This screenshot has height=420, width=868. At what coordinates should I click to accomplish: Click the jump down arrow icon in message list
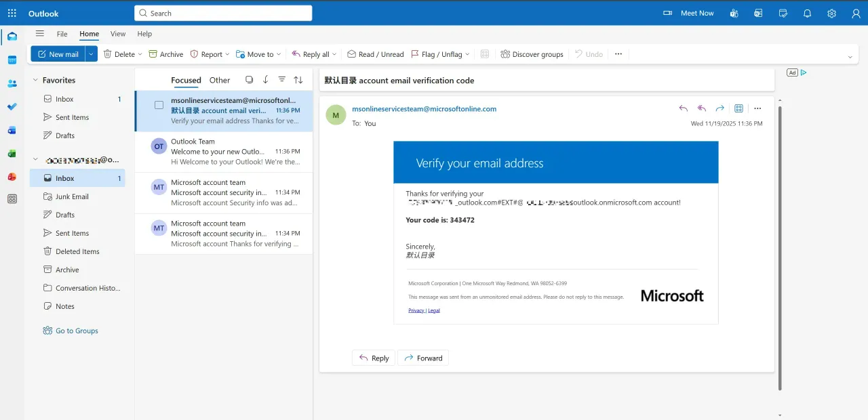(265, 80)
